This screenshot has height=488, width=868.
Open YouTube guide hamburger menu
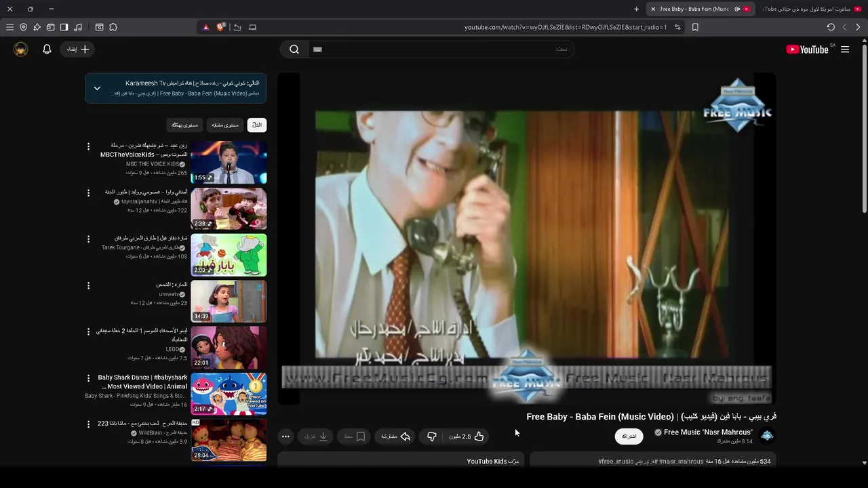click(845, 49)
